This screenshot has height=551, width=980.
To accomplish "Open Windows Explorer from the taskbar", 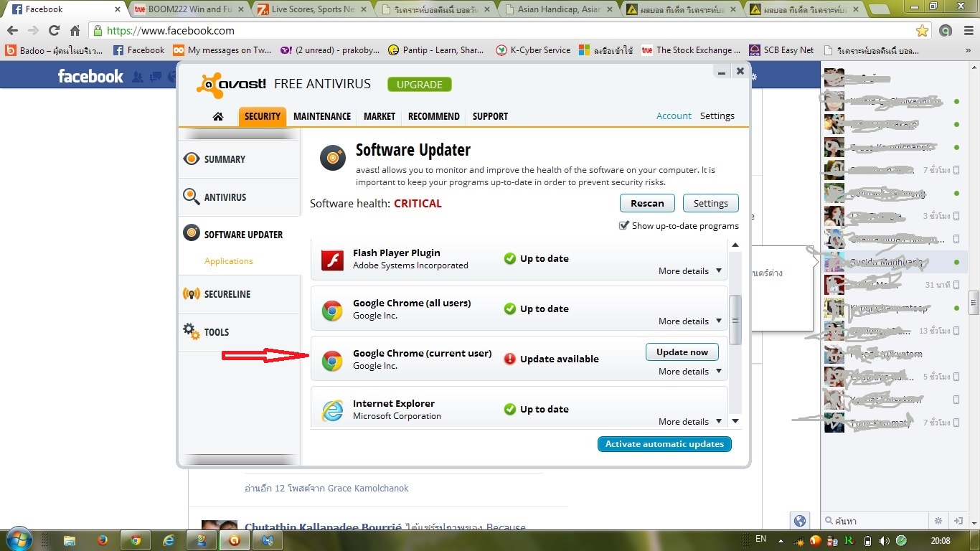I will click(x=70, y=540).
